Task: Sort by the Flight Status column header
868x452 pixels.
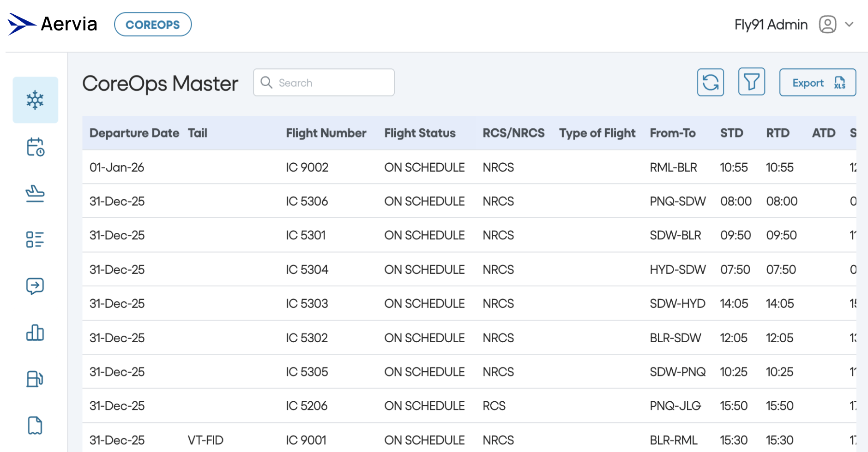Action: [420, 133]
